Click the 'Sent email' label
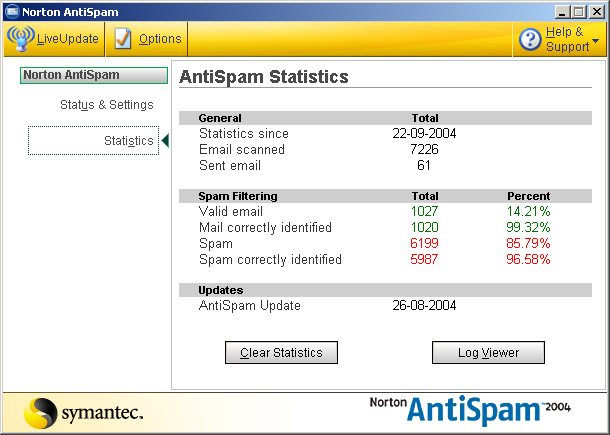The image size is (610, 435). [x=230, y=165]
